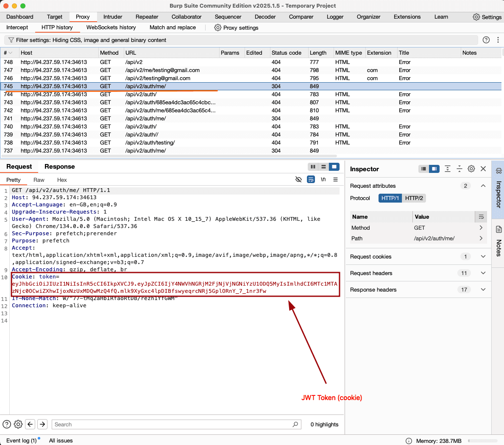504x445 pixels.
Task: Open Event log (1)
Action: point(22,440)
